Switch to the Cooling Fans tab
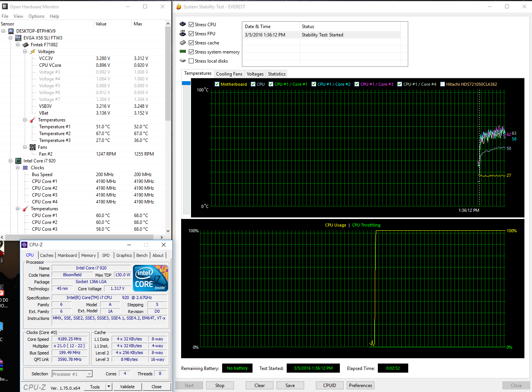The image size is (532, 392). (x=229, y=74)
